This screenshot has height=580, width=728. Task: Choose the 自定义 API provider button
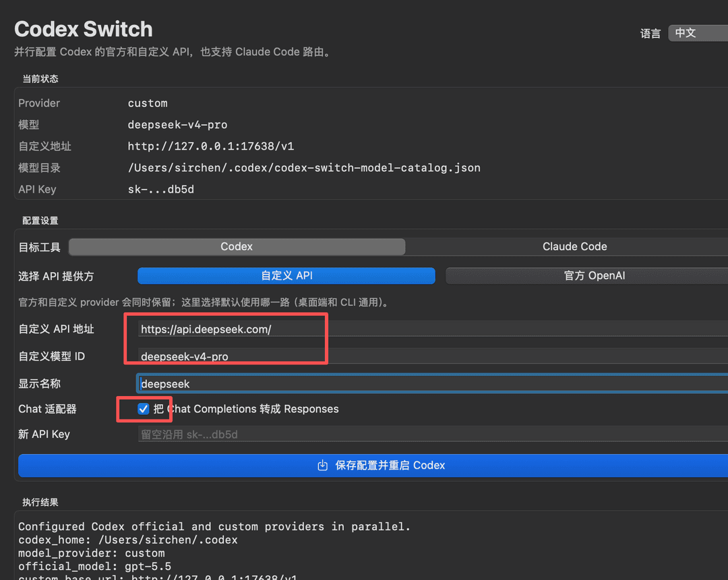(x=286, y=276)
